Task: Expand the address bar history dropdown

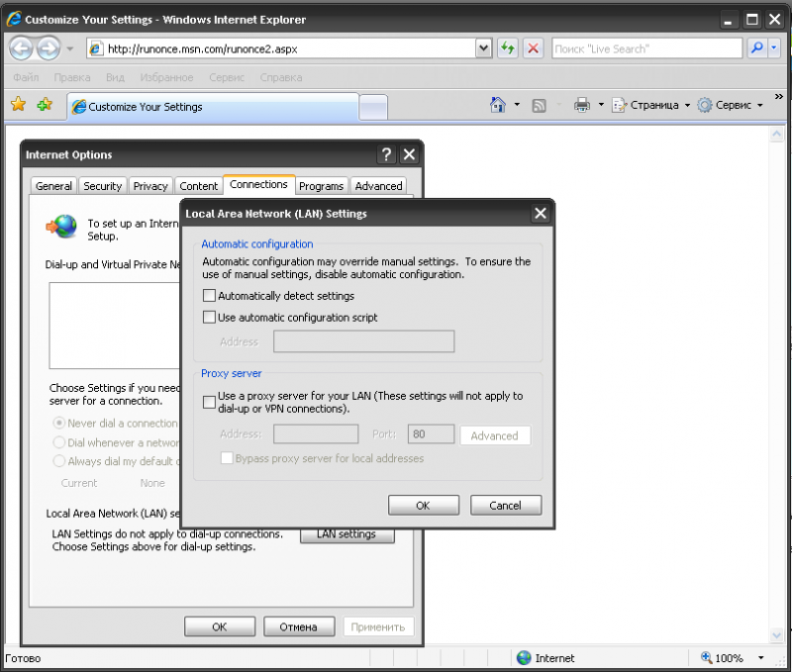Action: click(x=483, y=48)
